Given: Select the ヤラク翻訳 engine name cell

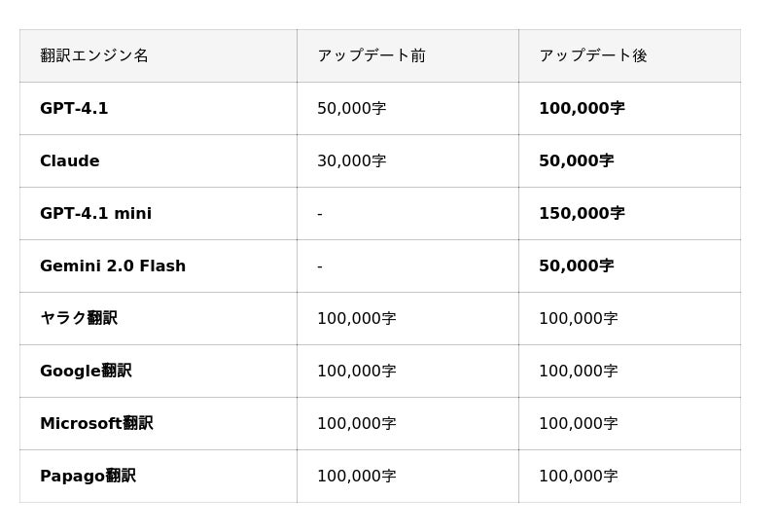Looking at the screenshot, I should 79,318.
